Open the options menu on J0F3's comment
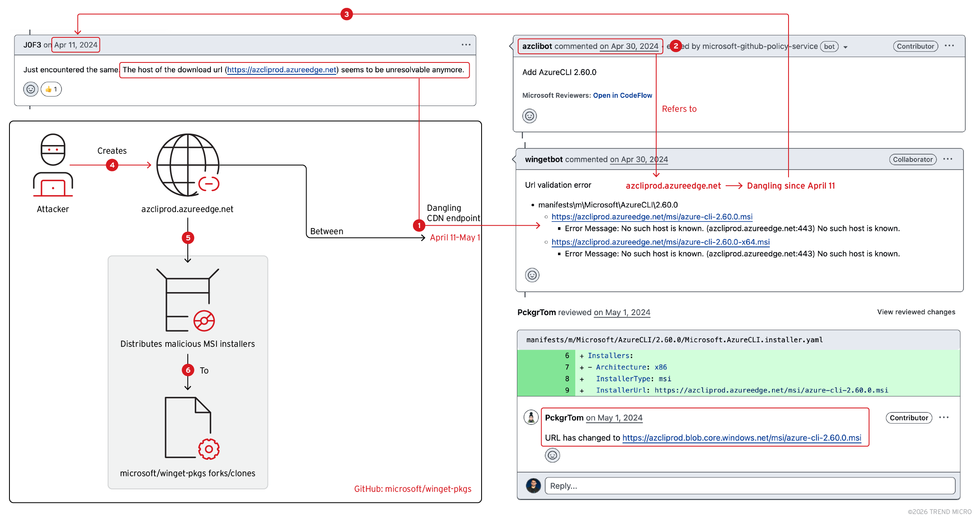Viewport: 980px width, 523px height. [466, 45]
